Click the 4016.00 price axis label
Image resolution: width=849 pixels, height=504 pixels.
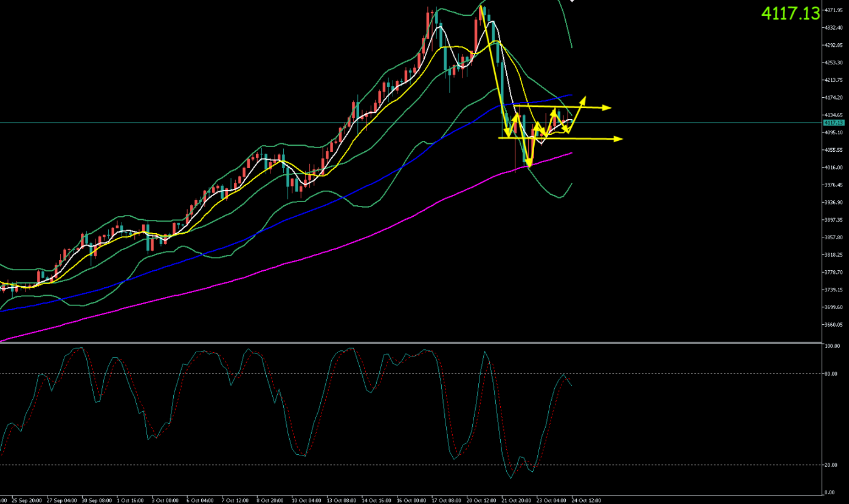coord(833,168)
